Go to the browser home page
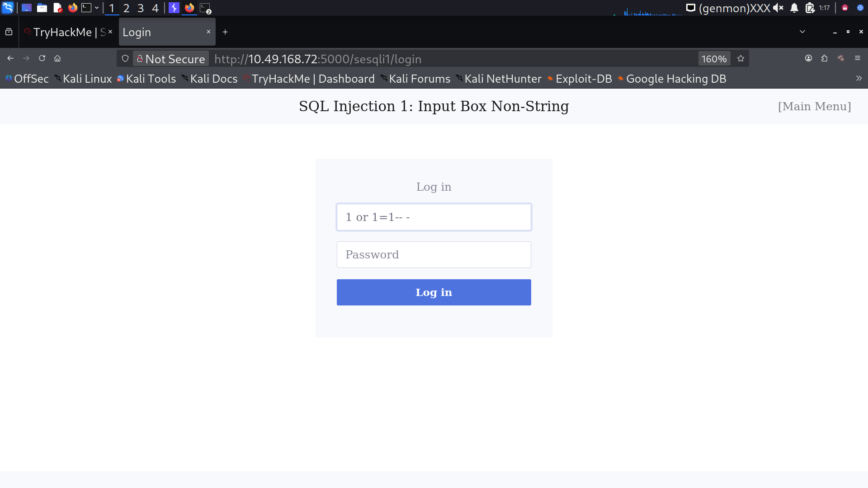 [x=57, y=58]
